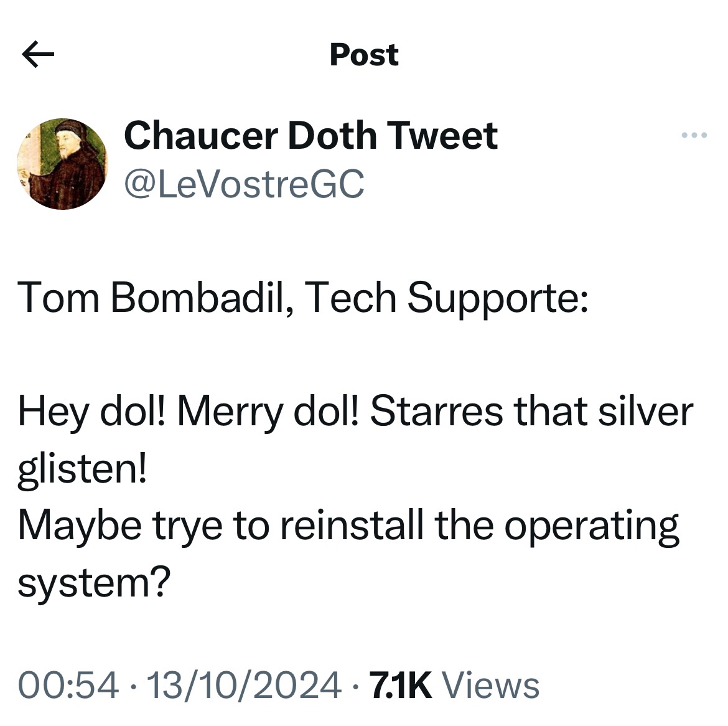
Task: Open the three-dot more options menu
Action: coord(694,135)
